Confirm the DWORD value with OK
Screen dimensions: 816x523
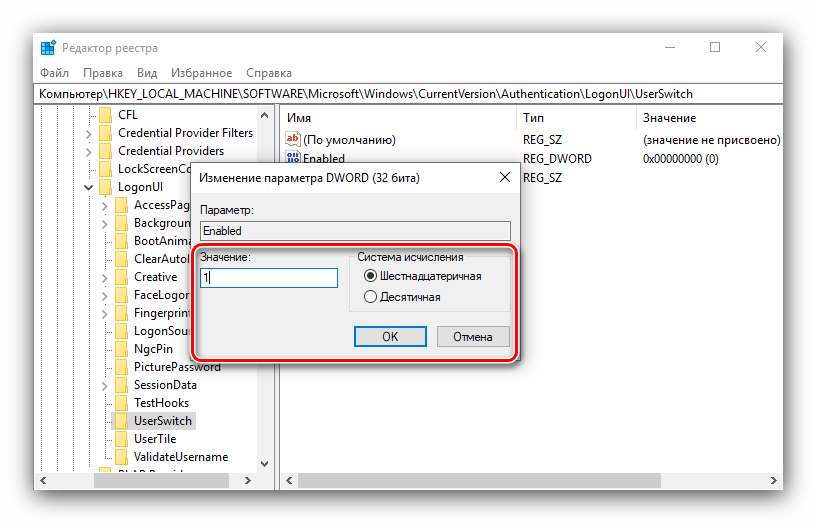point(390,336)
